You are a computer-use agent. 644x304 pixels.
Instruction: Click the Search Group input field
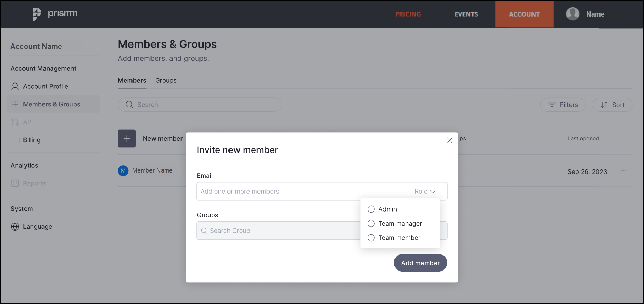click(x=279, y=231)
